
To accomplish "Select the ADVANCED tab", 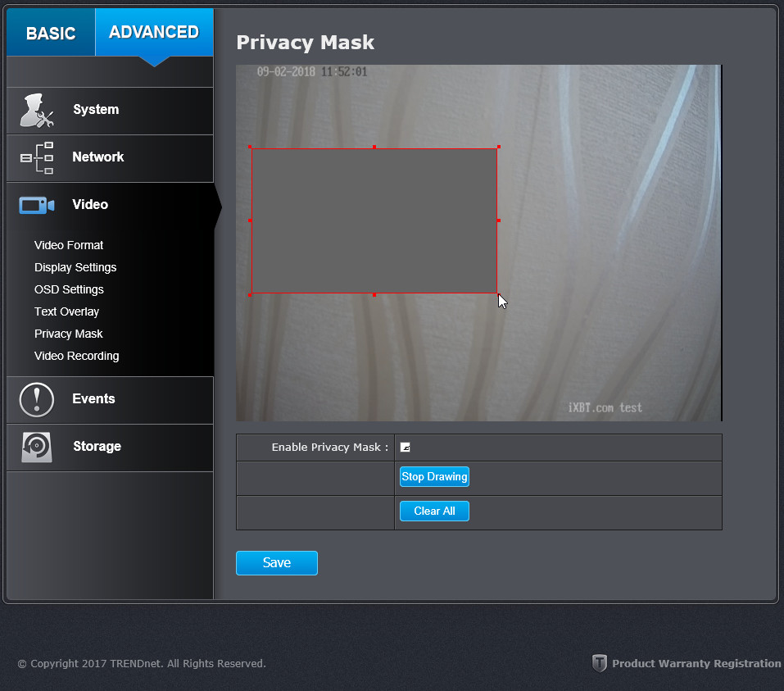I will (154, 33).
